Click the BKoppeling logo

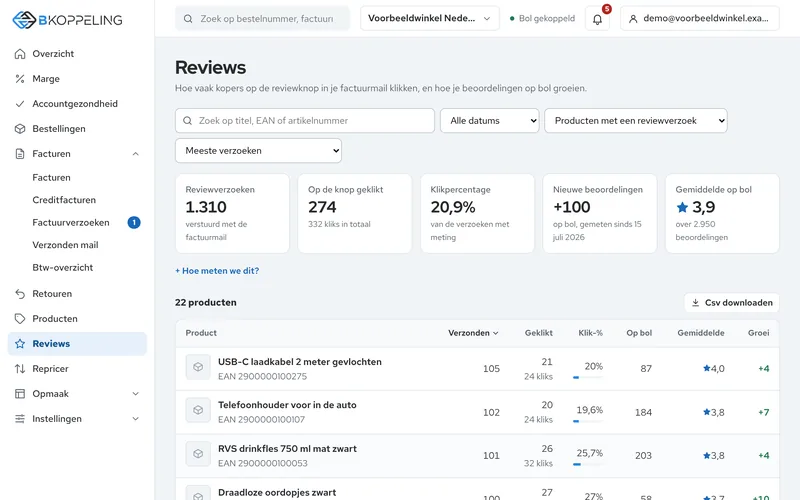pyautogui.click(x=67, y=20)
